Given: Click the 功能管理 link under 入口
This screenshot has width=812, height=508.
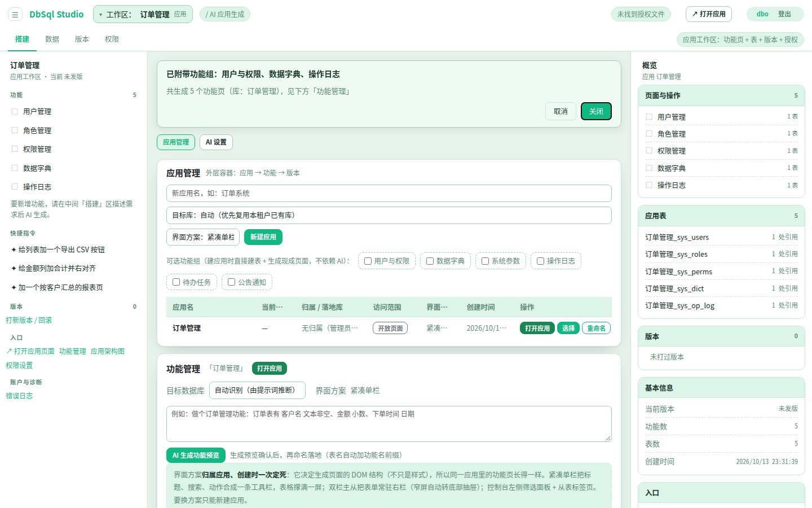Looking at the screenshot, I should (x=73, y=351).
